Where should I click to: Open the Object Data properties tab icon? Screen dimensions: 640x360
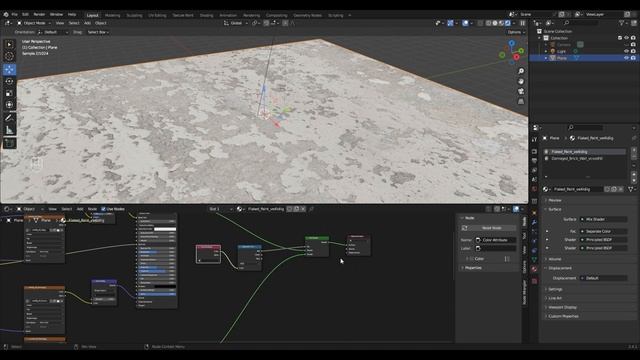click(x=534, y=260)
